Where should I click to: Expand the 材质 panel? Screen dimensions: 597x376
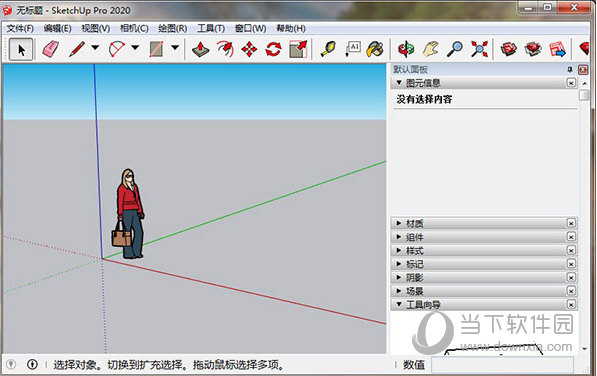[x=399, y=223]
